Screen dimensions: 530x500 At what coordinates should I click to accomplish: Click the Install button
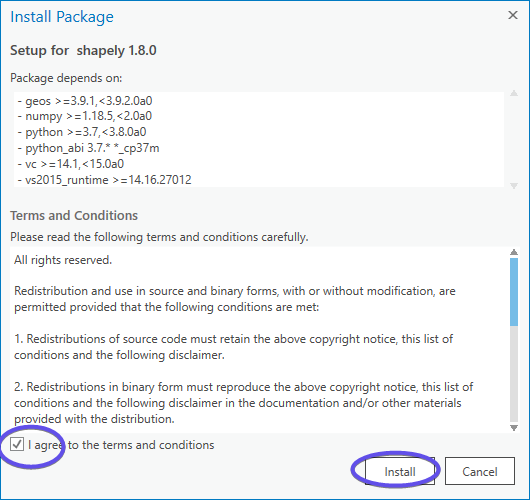pos(400,471)
